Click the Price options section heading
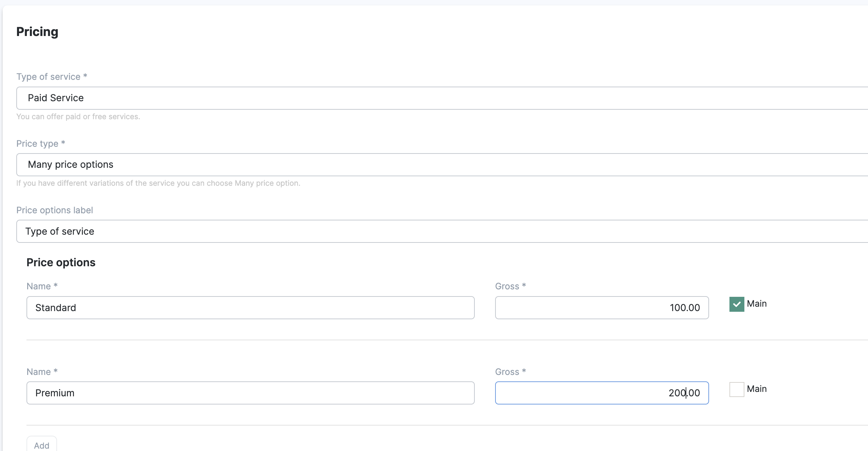This screenshot has height=451, width=868. tap(61, 263)
